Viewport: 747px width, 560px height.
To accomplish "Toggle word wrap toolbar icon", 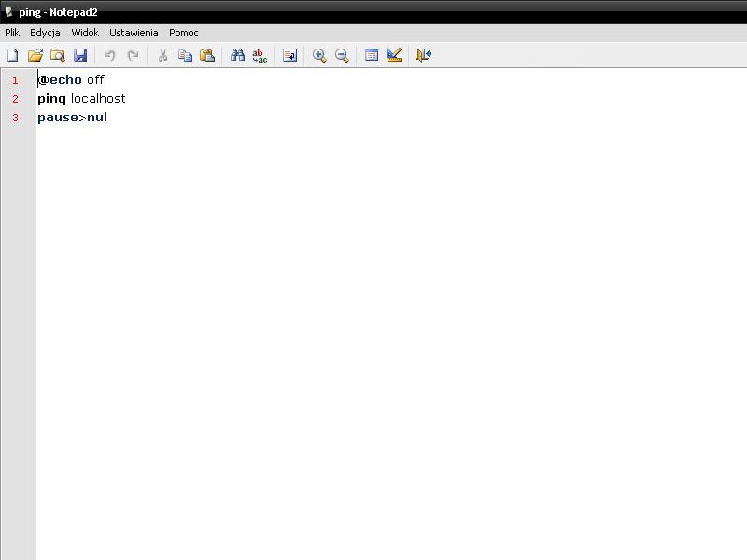I will point(289,55).
